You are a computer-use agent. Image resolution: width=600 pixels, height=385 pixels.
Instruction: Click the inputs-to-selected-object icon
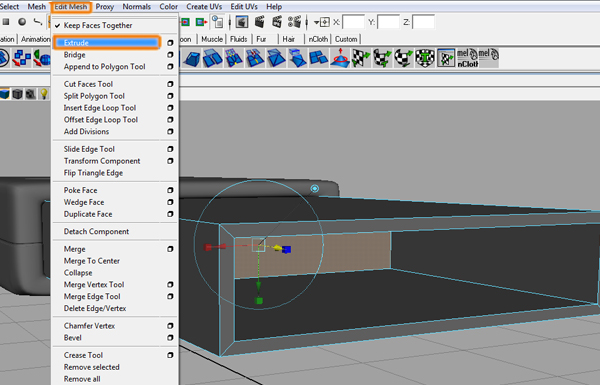(185, 22)
